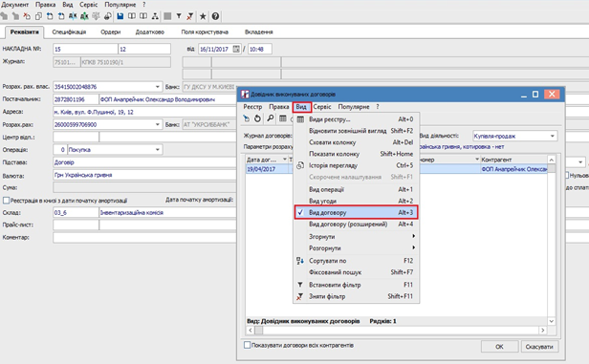The image size is (589, 364).
Task: Select Види реєстру... menu entry
Action: [x=356, y=119]
